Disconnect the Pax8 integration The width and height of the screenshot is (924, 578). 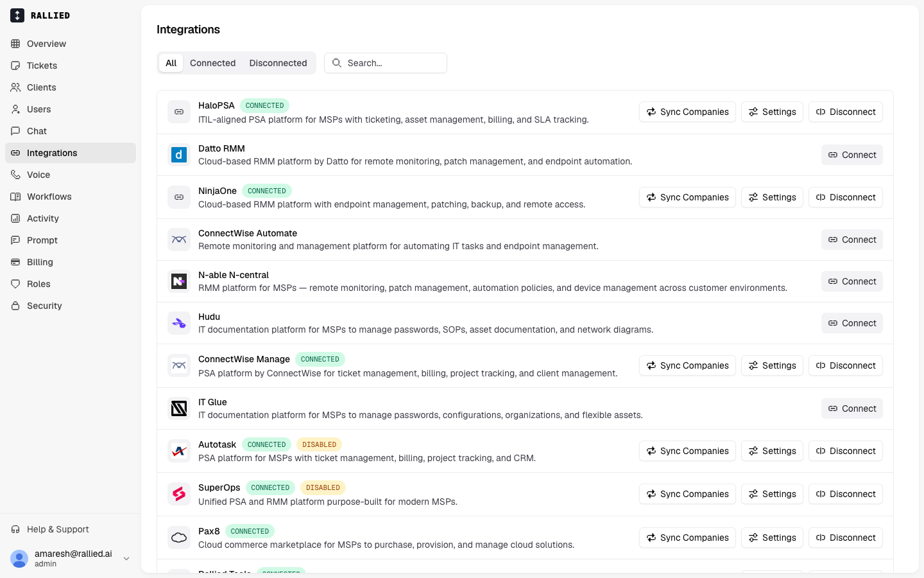pos(846,538)
